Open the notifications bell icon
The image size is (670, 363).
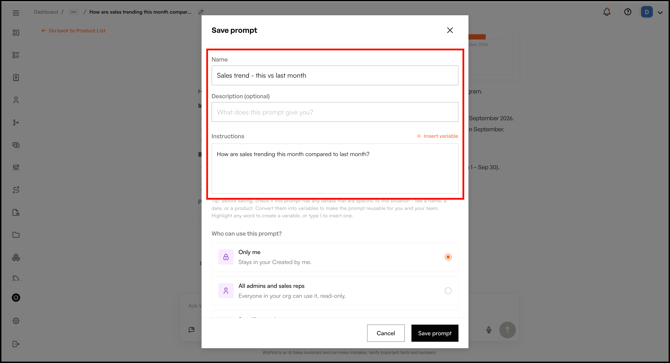(x=607, y=12)
